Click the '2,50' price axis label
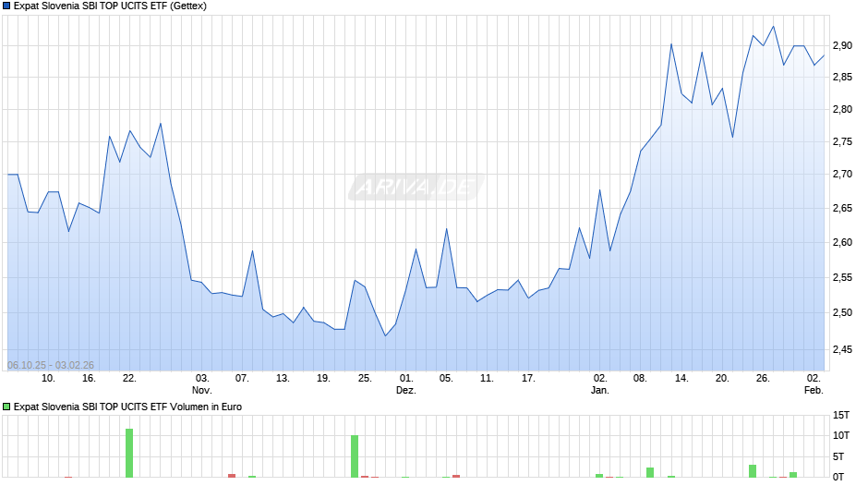This screenshot has width=868, height=486. tap(842, 312)
